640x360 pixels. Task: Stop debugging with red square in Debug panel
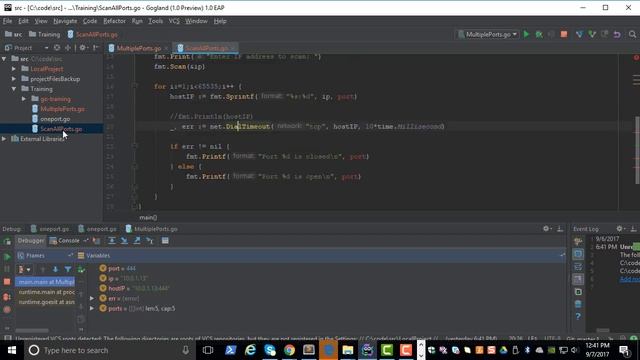tap(7, 282)
